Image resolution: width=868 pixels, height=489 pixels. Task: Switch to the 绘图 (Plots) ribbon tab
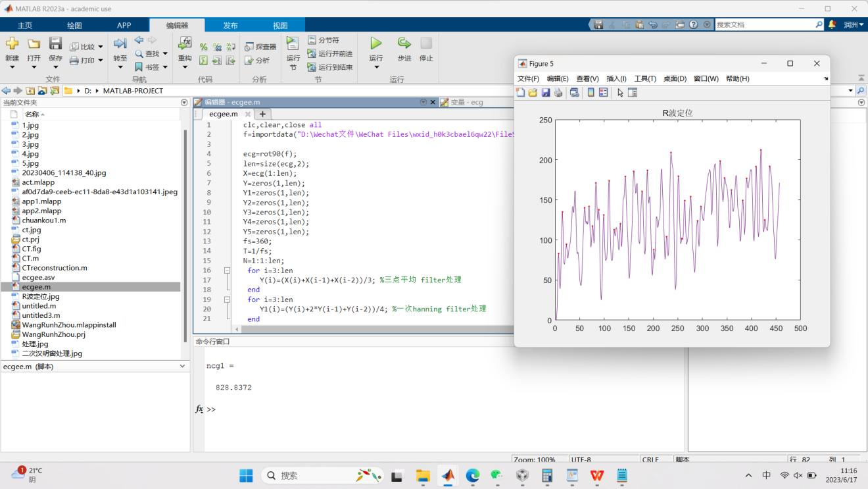(x=74, y=26)
